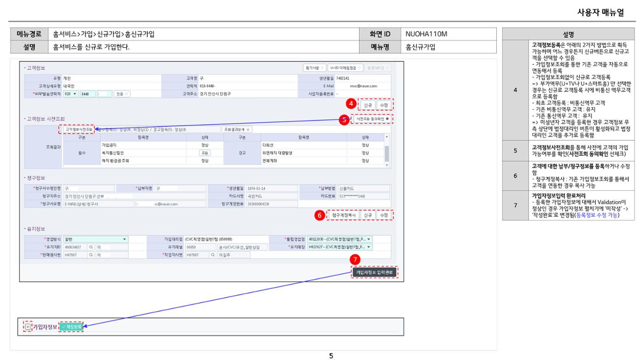Click the 납부자명 input field
Image resolution: width=644 pixels, height=362 pixels.
point(180,188)
